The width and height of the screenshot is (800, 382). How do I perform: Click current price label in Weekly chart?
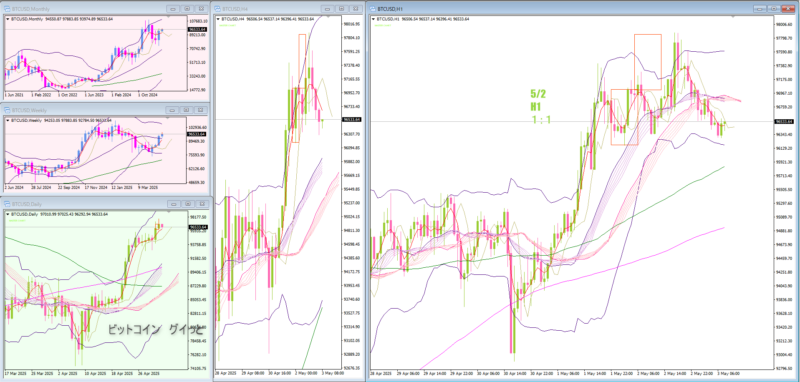[197, 134]
